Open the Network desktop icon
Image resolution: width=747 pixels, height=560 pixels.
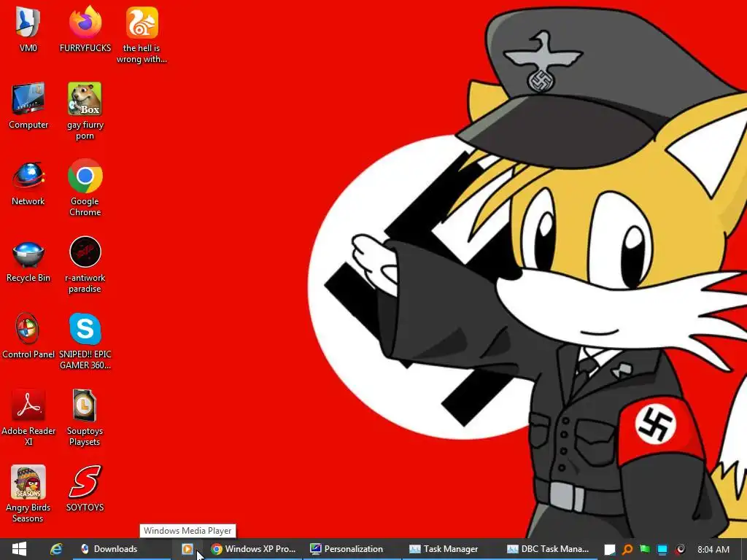click(28, 183)
